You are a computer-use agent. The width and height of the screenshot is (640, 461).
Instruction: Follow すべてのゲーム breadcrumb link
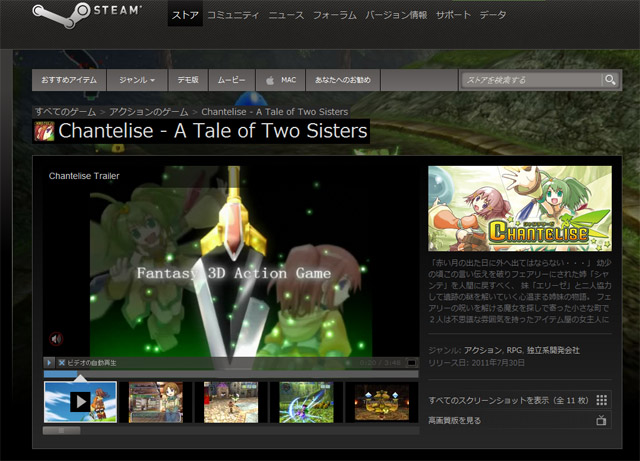[x=65, y=111]
